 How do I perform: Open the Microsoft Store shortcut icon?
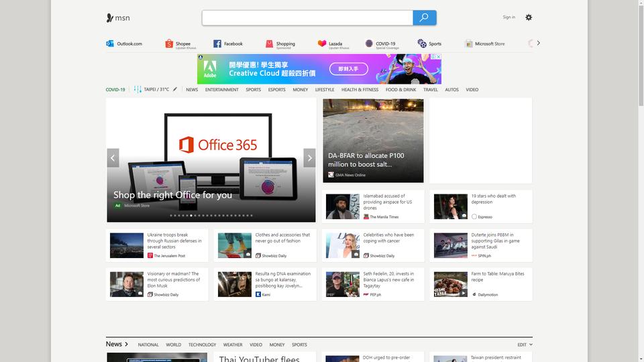coord(469,44)
